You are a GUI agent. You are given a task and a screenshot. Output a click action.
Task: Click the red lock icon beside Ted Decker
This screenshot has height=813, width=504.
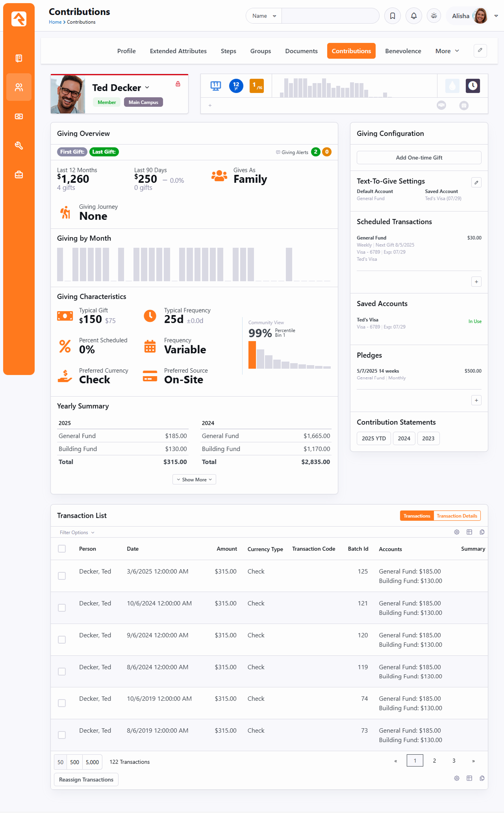pyautogui.click(x=178, y=84)
